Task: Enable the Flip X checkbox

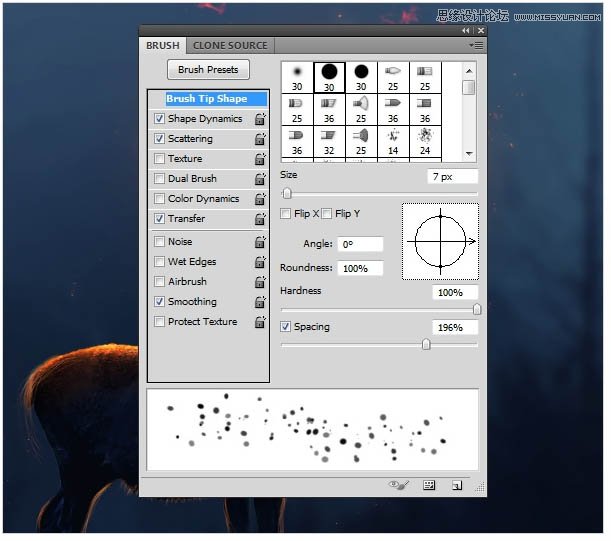Action: click(286, 214)
